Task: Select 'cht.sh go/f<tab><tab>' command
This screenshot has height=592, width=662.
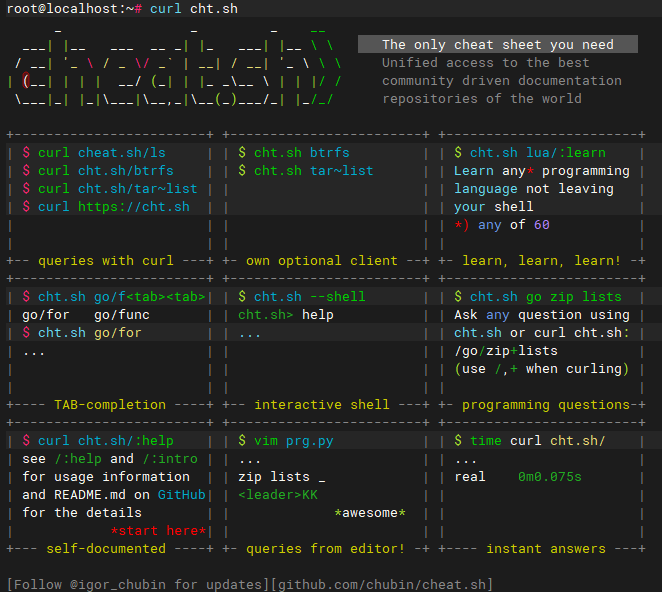Action: [x=122, y=296]
